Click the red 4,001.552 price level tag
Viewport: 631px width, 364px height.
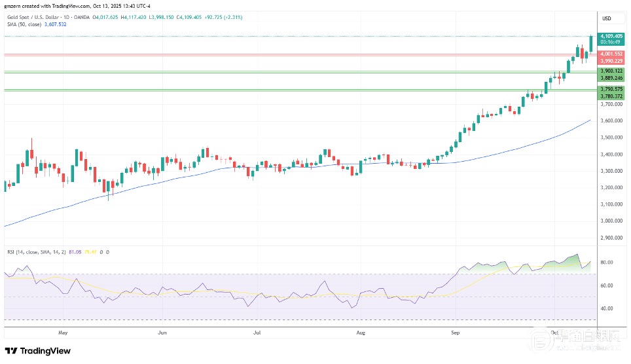(x=611, y=54)
